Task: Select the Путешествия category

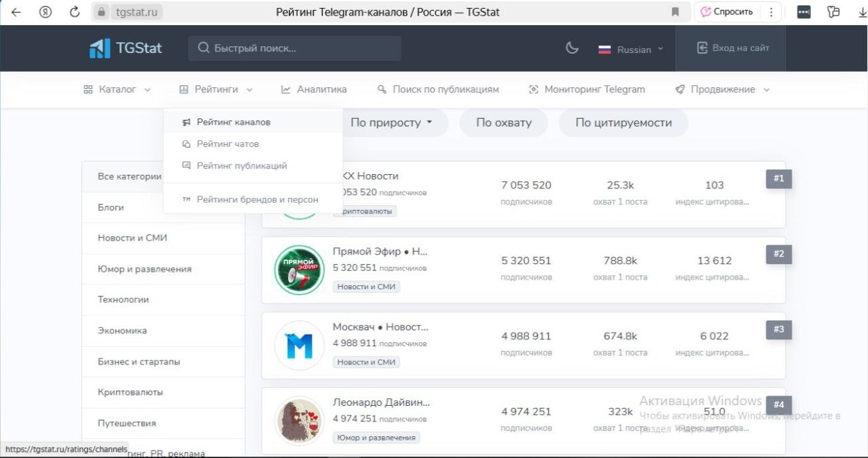Action: coord(163,423)
